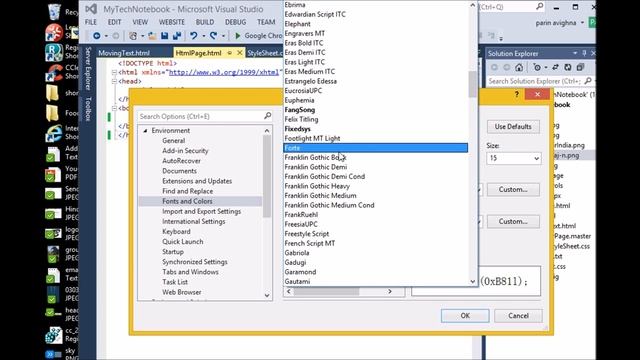Open the font Size dropdown
The width and height of the screenshot is (640, 360).
536,158
